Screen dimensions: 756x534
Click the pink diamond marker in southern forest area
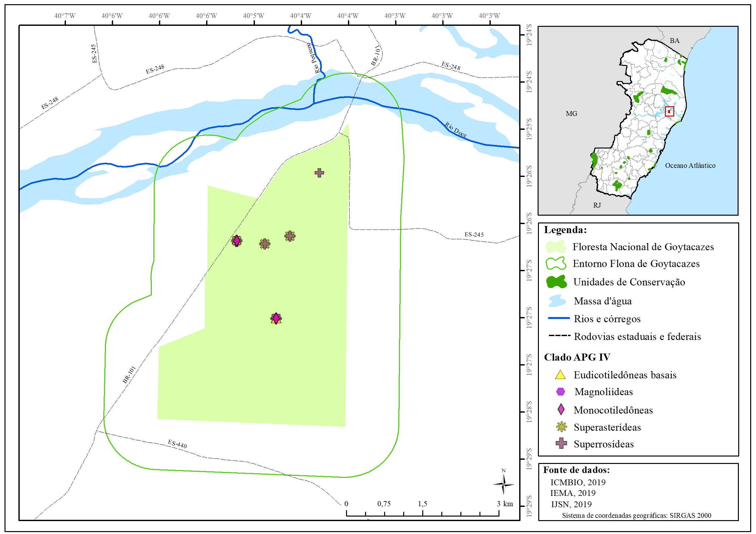pyautogui.click(x=276, y=318)
